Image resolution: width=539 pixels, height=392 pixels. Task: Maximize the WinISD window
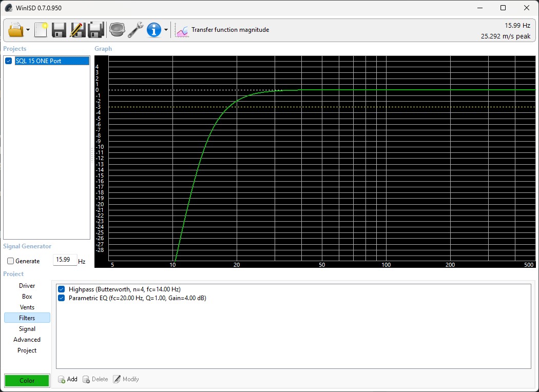coord(503,8)
